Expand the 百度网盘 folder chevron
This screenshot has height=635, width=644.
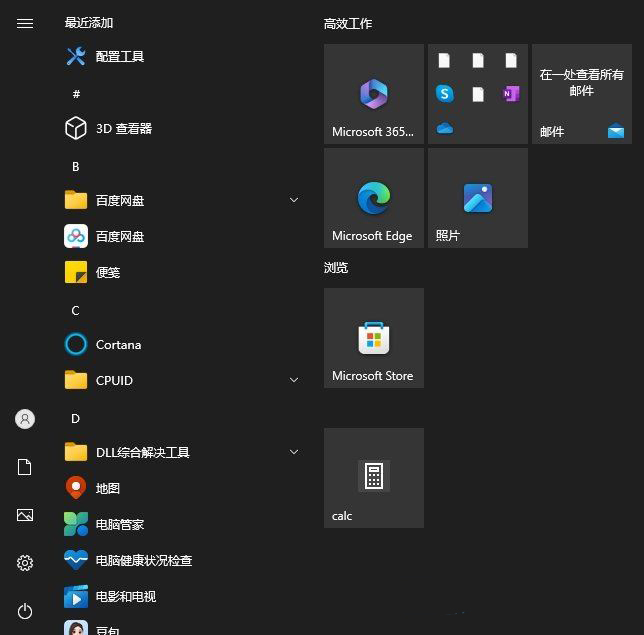click(294, 200)
